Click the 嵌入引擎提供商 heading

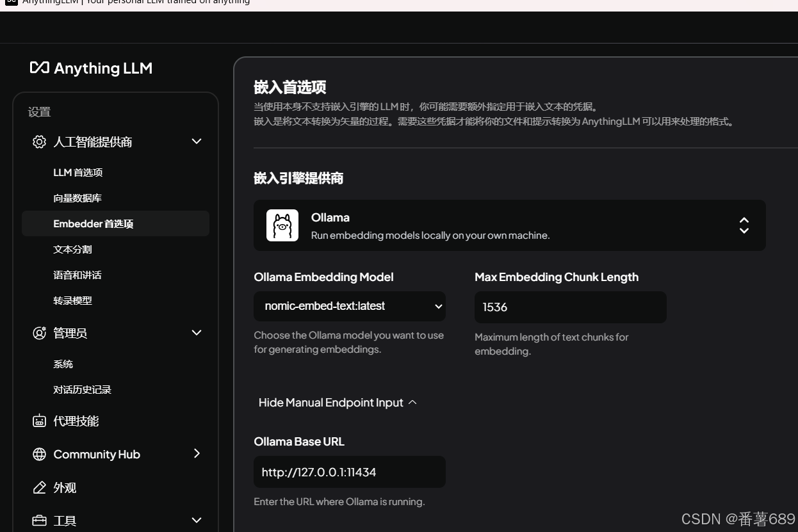pyautogui.click(x=298, y=178)
